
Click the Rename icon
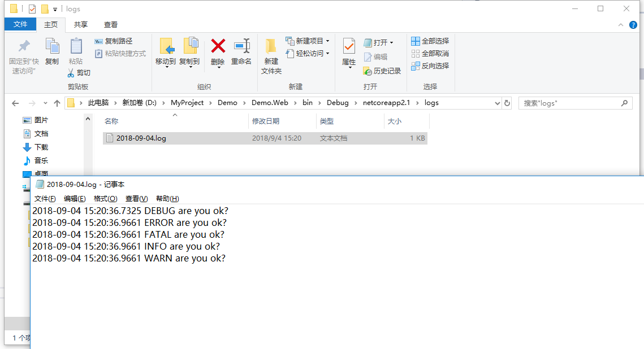pos(241,46)
